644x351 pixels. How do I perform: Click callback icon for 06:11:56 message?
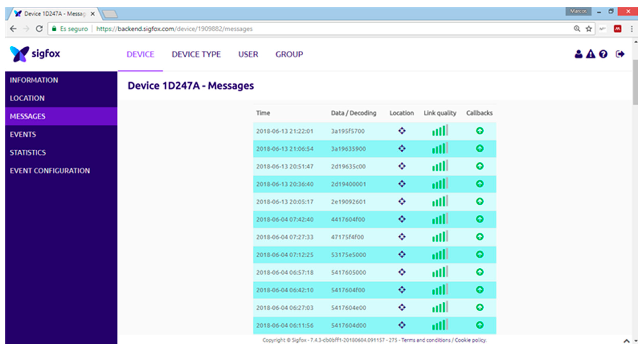point(479,325)
